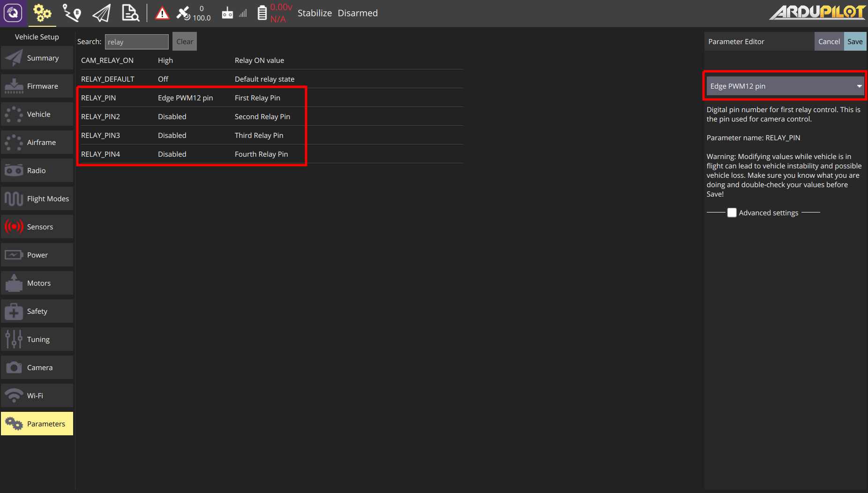Click the 0.00v battery voltage reading

(x=281, y=8)
